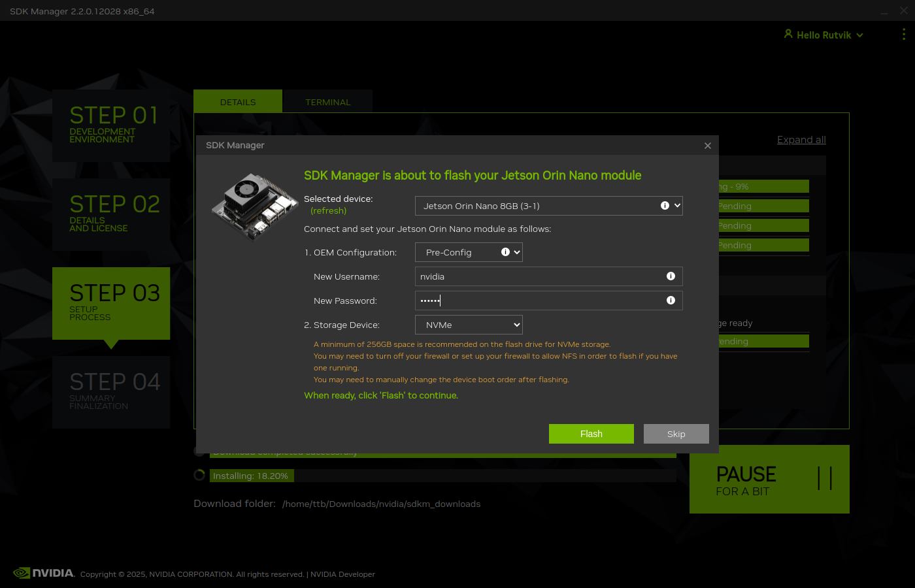Click the Skip button
Image resolution: width=915 pixels, height=588 pixels.
(x=676, y=434)
